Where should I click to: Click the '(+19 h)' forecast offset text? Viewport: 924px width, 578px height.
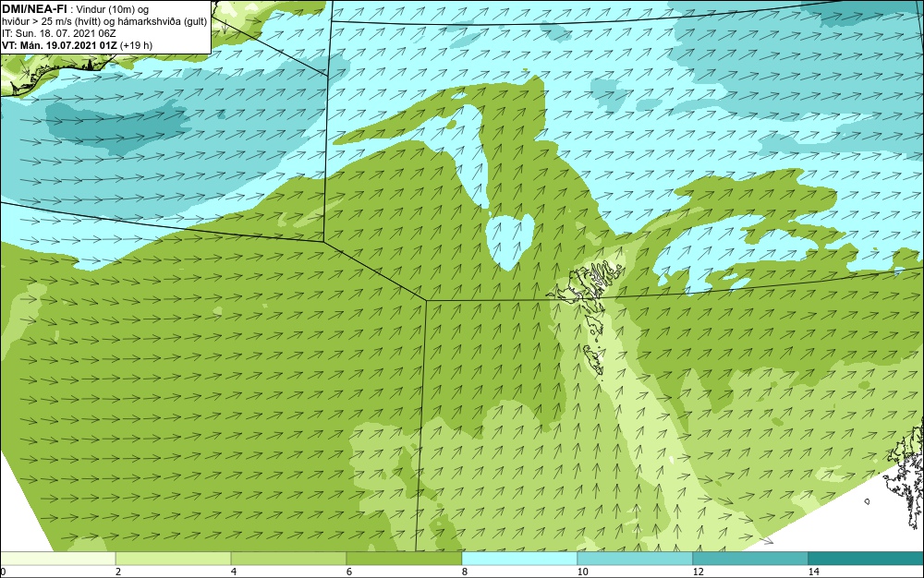point(136,45)
